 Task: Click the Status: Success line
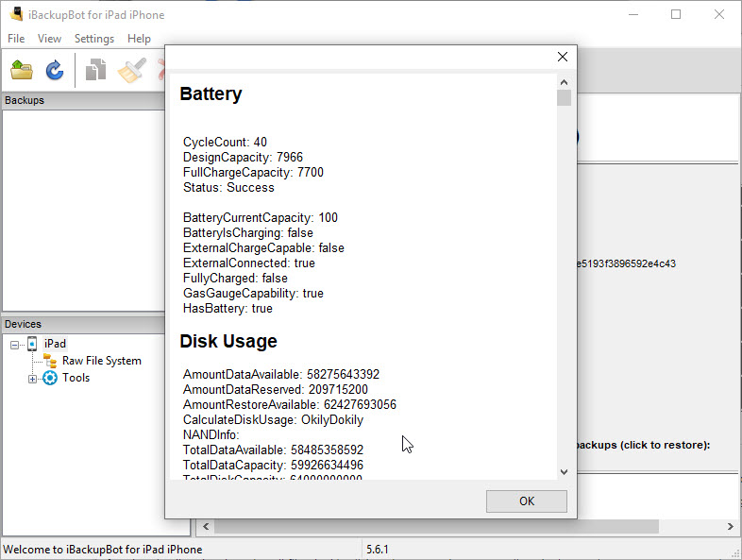(x=228, y=188)
